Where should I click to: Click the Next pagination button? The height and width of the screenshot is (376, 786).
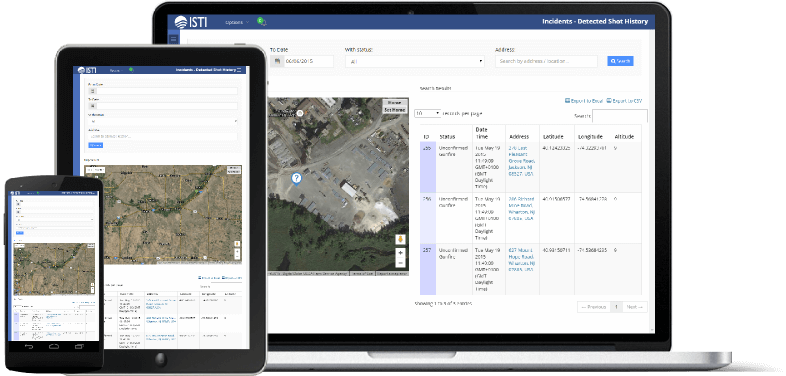click(635, 307)
